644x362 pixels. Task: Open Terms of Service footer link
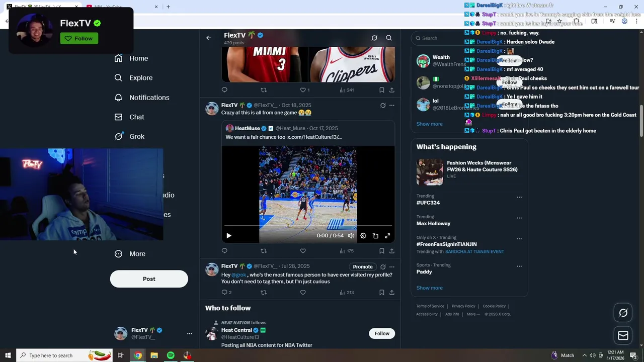point(430,306)
